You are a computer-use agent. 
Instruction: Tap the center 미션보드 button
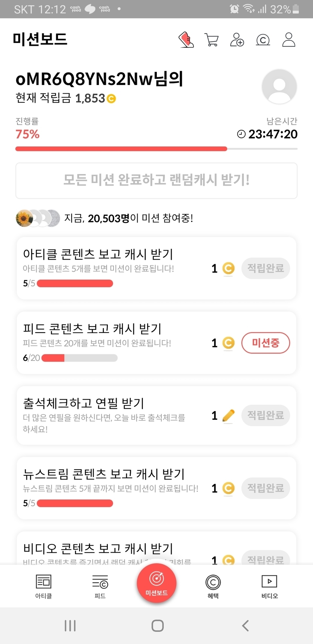(156, 583)
